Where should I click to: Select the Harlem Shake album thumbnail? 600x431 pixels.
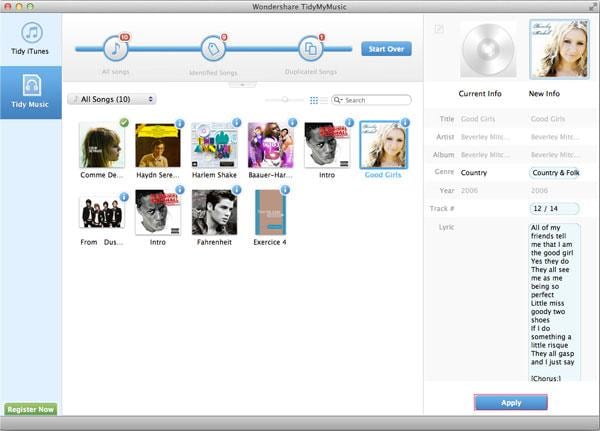(214, 145)
